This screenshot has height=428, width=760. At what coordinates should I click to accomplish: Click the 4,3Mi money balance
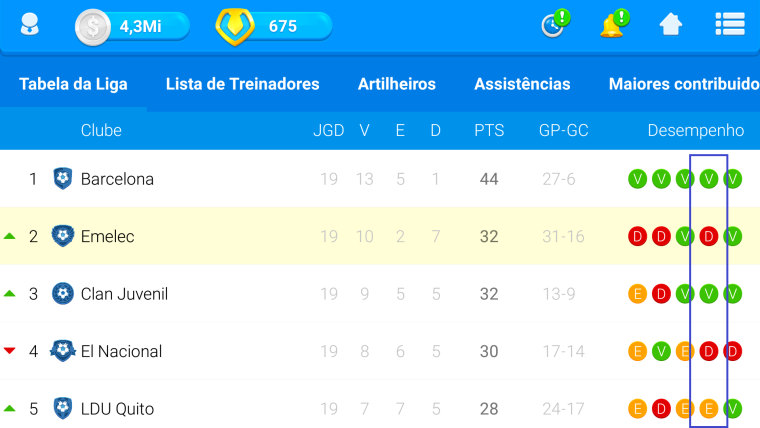tap(141, 26)
